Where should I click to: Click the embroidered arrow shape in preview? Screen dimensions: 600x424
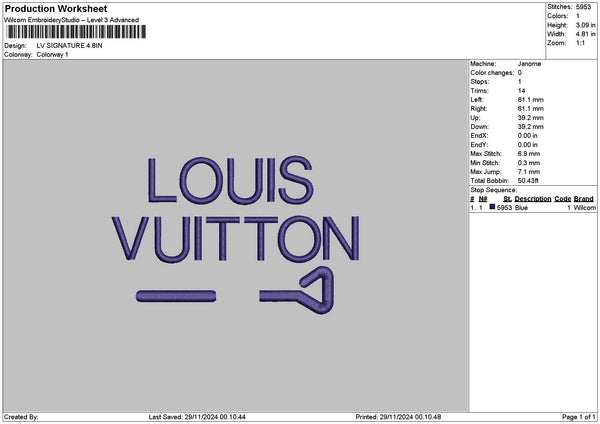click(297, 290)
